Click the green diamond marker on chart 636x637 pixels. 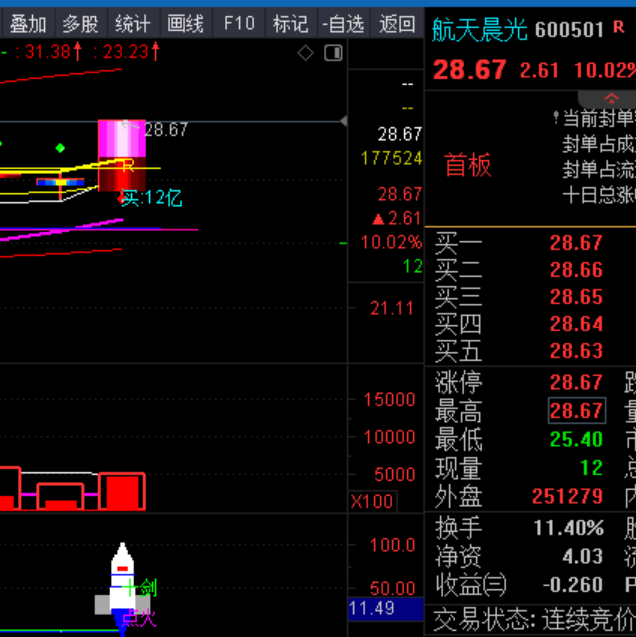coord(60,148)
